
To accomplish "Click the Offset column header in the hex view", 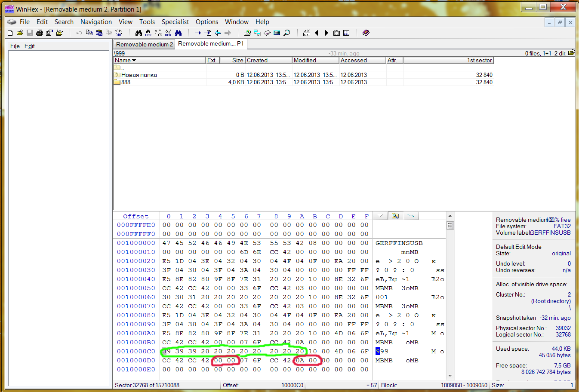I will (x=136, y=216).
